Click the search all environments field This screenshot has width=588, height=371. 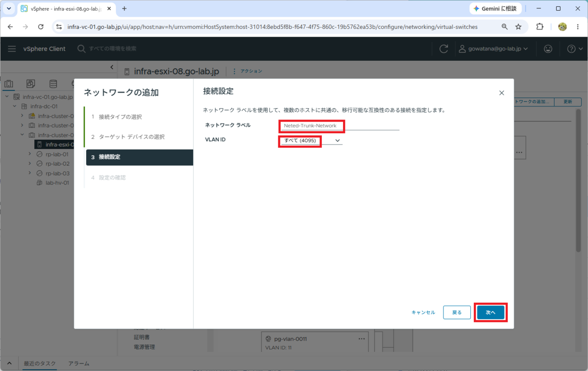pos(113,49)
